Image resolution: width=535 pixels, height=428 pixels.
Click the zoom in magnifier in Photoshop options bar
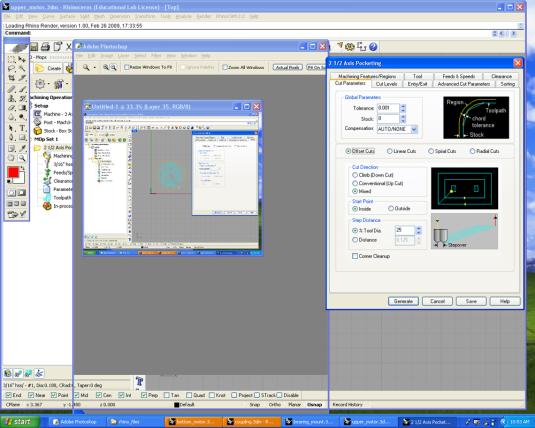pyautogui.click(x=106, y=67)
